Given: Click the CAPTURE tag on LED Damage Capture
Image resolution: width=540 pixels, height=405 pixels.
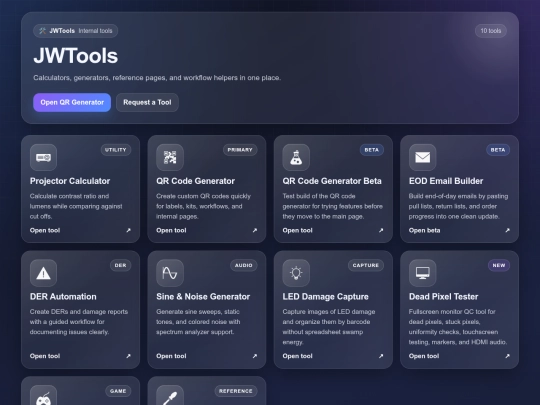Looking at the screenshot, I should [366, 265].
